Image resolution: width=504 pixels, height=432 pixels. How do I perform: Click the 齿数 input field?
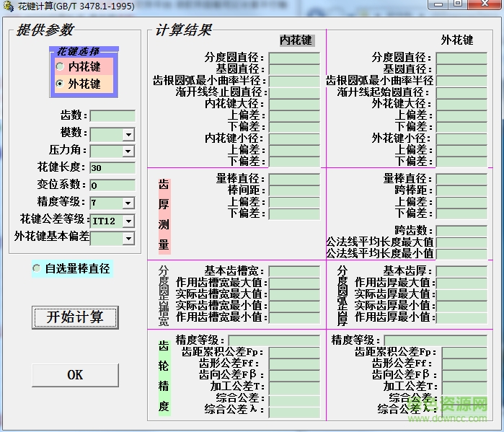[x=112, y=116]
